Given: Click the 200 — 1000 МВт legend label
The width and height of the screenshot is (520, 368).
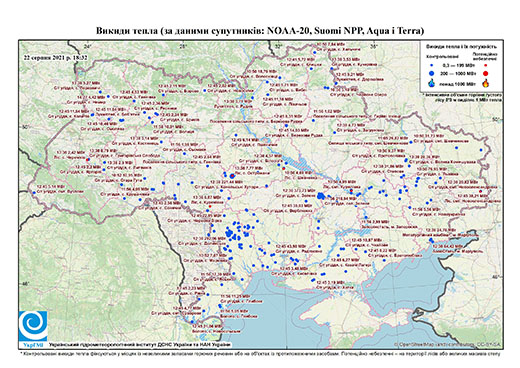Looking at the screenshot, I should (x=458, y=73).
